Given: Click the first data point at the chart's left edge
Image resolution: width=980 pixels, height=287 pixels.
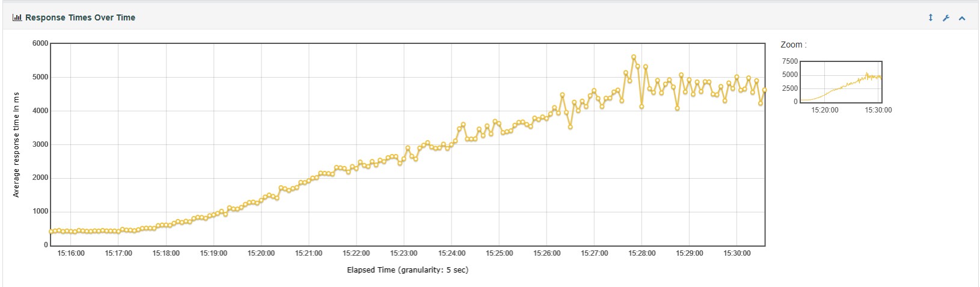Looking at the screenshot, I should 51,232.
